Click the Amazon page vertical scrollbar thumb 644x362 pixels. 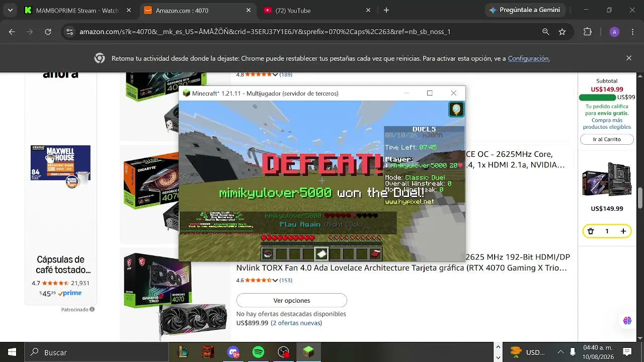640,197
